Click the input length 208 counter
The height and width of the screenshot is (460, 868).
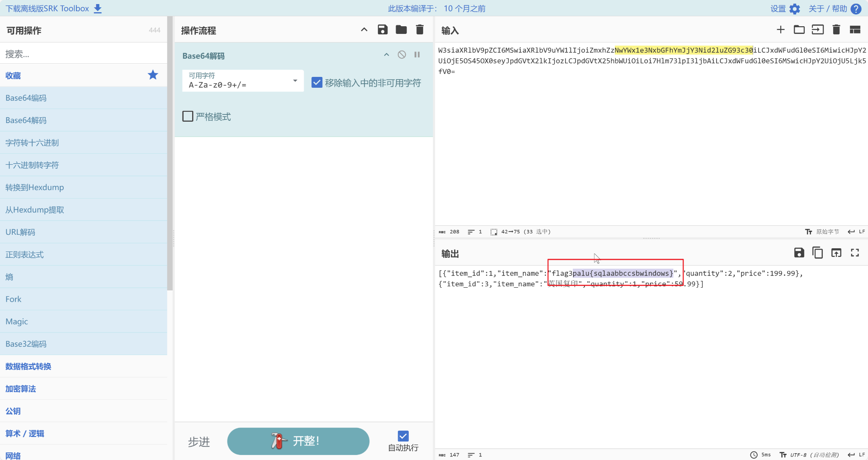tap(449, 232)
